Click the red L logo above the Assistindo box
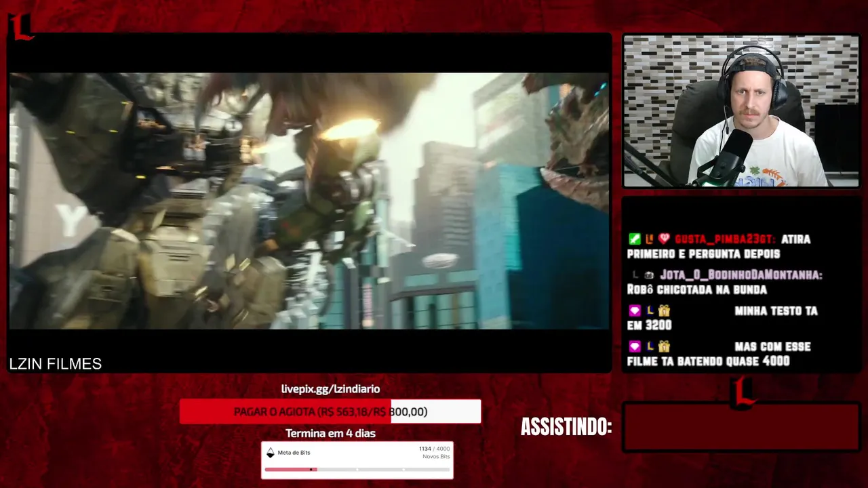This screenshot has width=868, height=488. (x=743, y=392)
